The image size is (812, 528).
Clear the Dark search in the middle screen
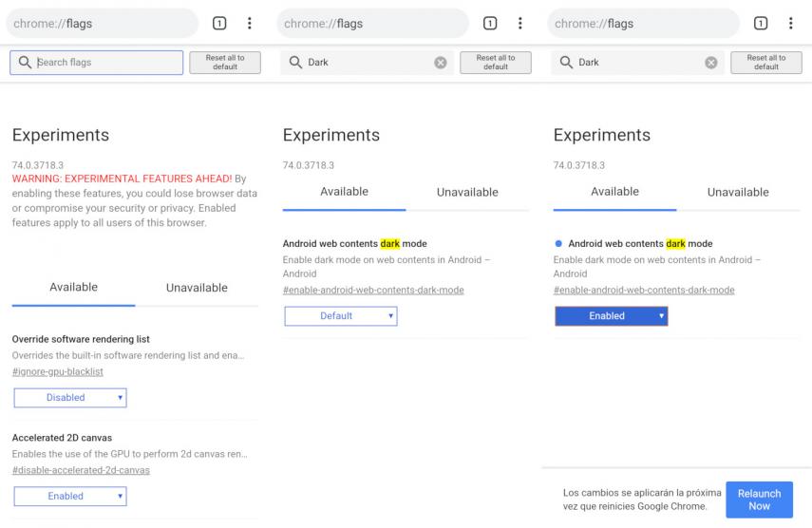pos(441,63)
